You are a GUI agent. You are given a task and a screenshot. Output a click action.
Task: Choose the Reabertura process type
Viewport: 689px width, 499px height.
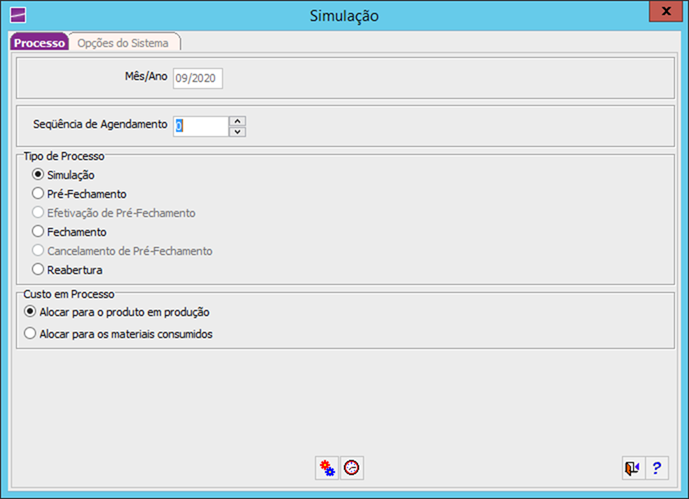pos(39,270)
